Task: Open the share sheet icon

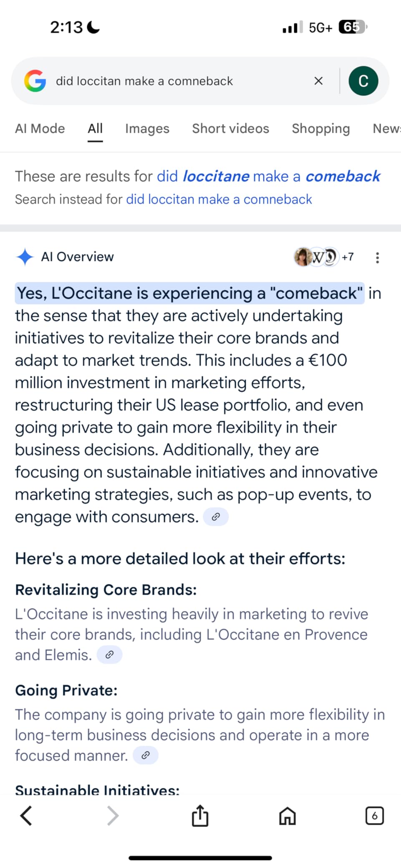Action: pyautogui.click(x=200, y=815)
